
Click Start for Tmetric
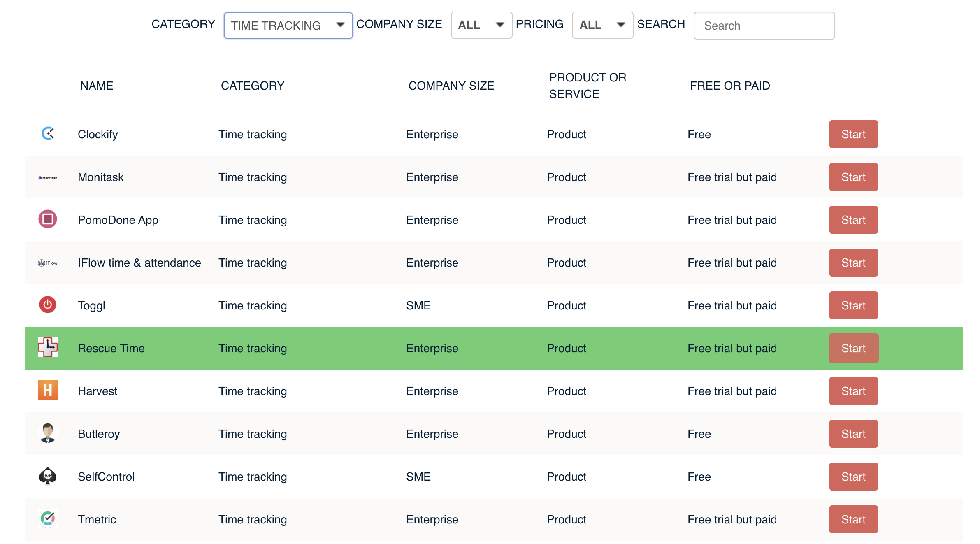click(x=853, y=519)
